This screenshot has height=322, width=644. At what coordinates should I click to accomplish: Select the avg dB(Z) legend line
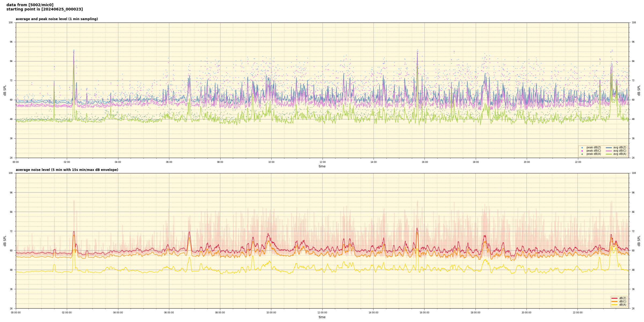(x=609, y=148)
